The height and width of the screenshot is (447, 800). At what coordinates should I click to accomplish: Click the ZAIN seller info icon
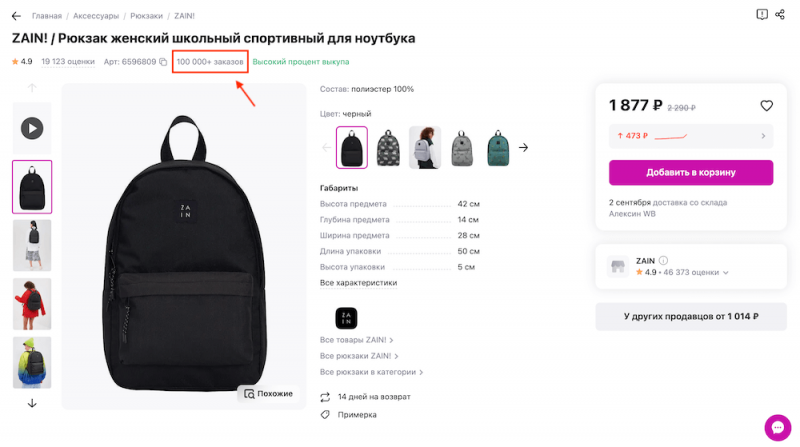coord(663,260)
